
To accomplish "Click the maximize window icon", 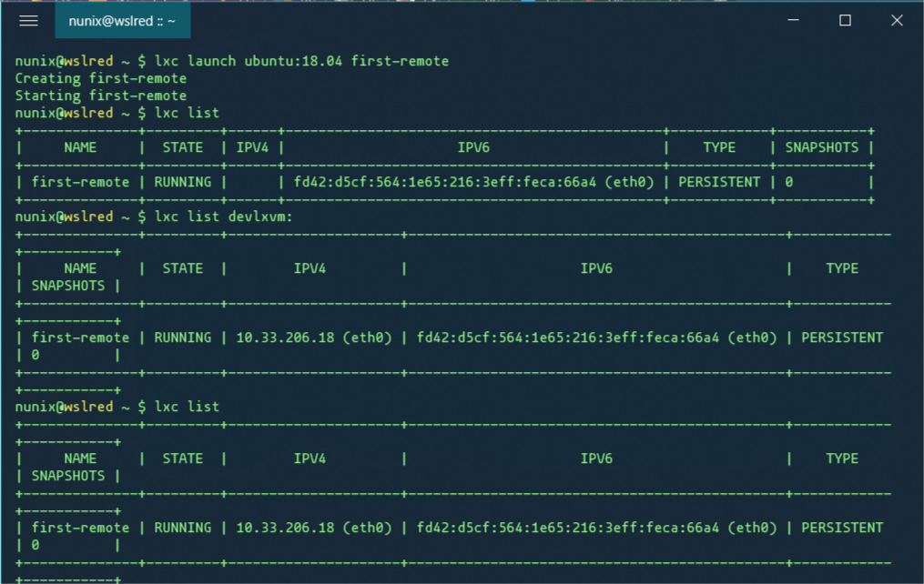I will [847, 20].
